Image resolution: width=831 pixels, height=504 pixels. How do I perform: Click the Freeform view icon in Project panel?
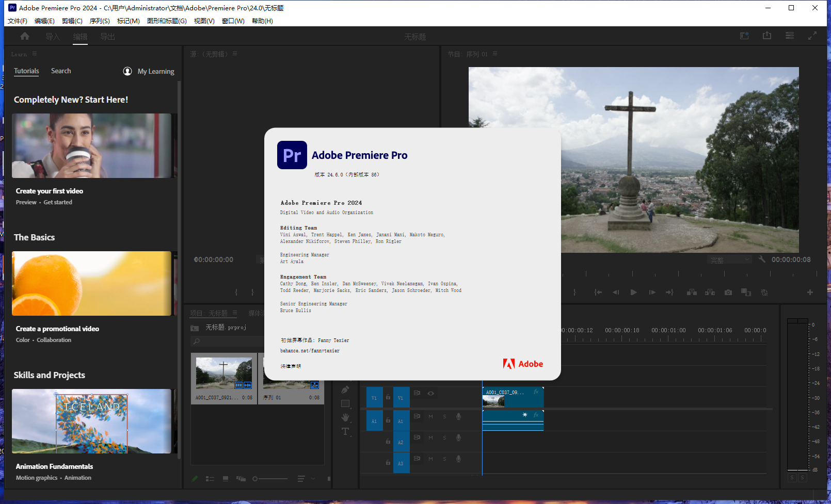click(x=241, y=479)
